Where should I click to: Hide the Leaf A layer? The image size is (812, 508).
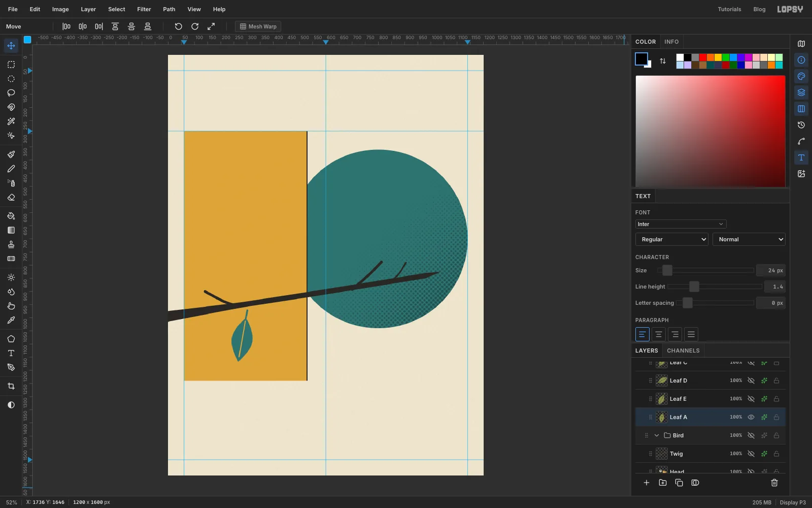(751, 417)
